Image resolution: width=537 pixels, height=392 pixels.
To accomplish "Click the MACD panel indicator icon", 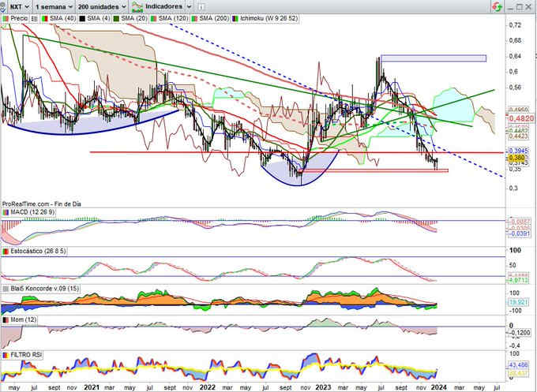I will [x=6, y=212].
